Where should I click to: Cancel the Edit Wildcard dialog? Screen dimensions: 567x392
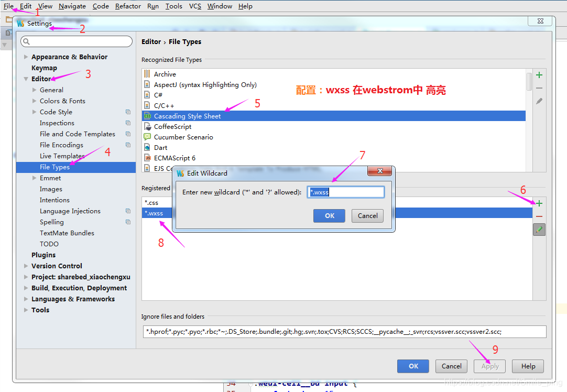tap(368, 215)
